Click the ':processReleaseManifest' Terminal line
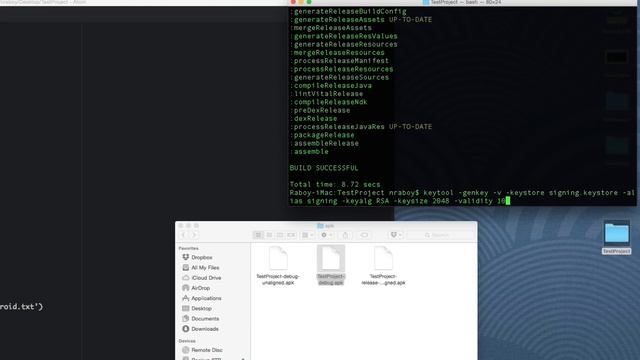The image size is (640, 360). 339,61
